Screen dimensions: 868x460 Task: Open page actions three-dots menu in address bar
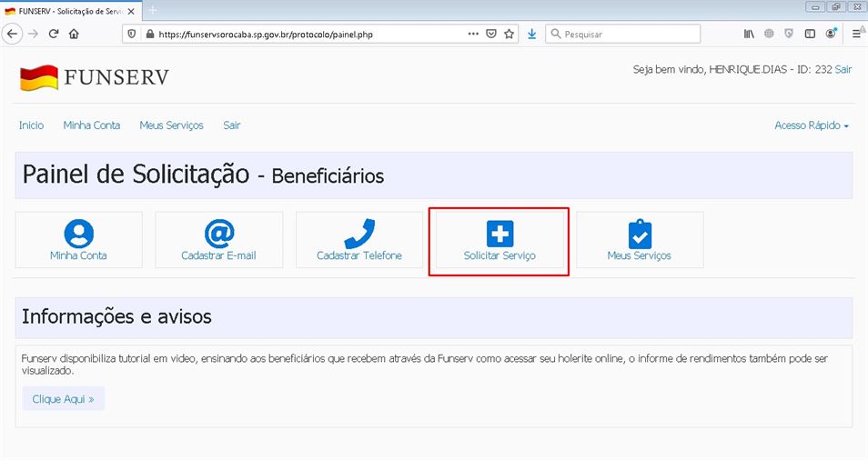click(x=473, y=34)
